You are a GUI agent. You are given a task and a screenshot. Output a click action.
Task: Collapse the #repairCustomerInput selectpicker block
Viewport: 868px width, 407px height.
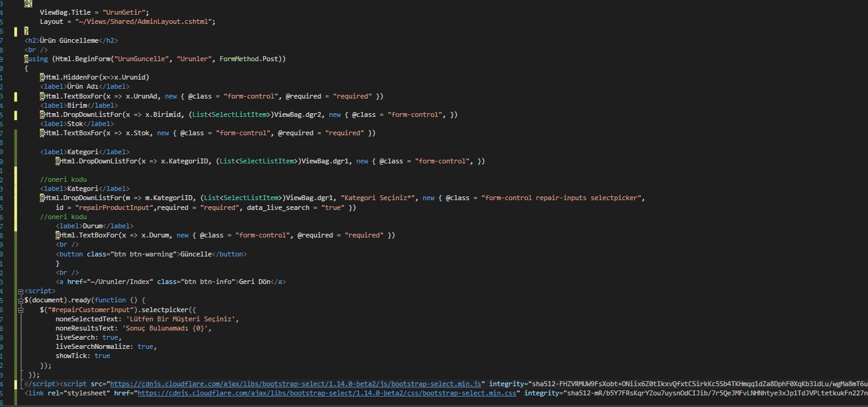pyautogui.click(x=21, y=310)
